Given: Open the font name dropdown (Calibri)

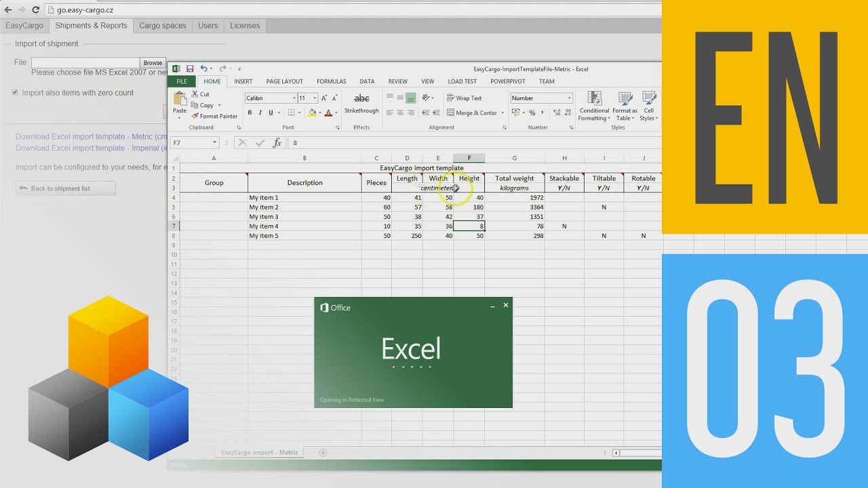Looking at the screenshot, I should click(294, 98).
